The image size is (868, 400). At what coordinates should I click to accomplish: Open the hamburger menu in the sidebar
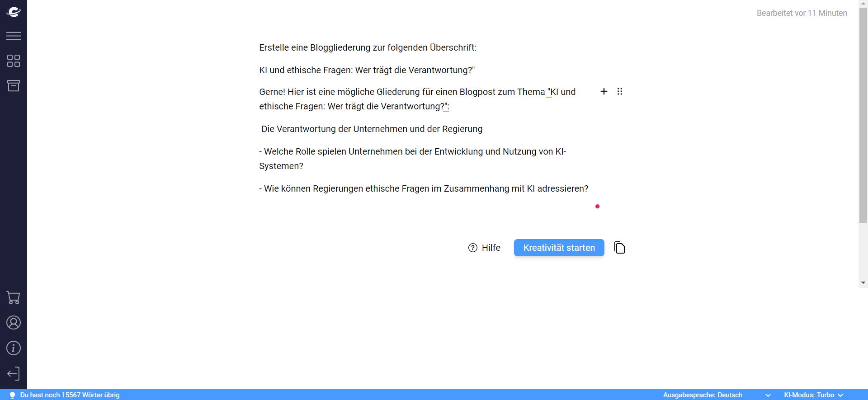(x=14, y=36)
